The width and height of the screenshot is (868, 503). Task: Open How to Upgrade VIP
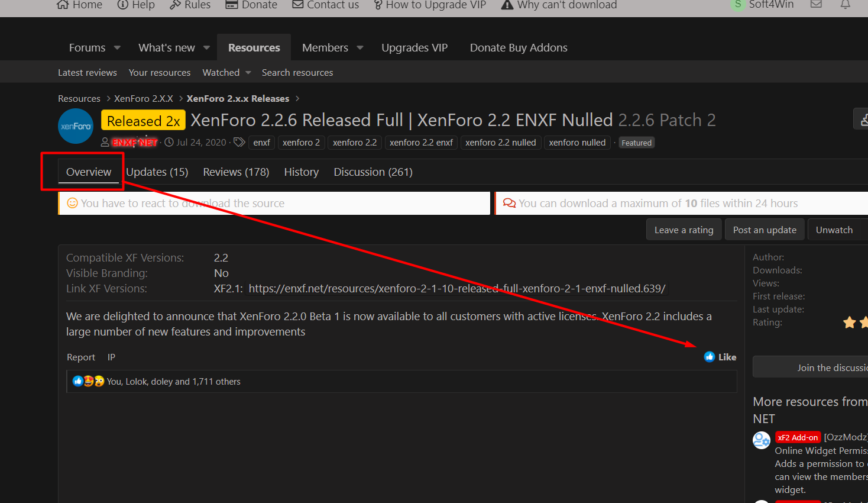(430, 5)
